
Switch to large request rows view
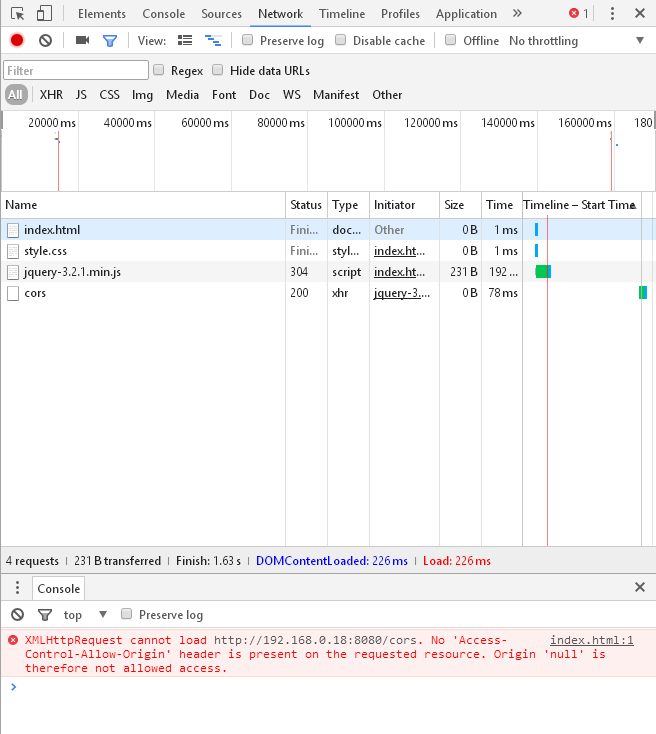tap(185, 41)
